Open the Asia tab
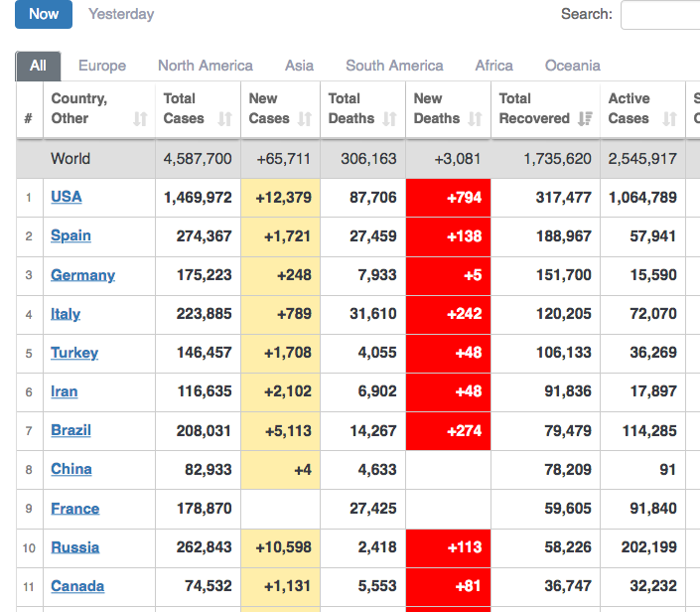The width and height of the screenshot is (700, 612). (x=299, y=66)
